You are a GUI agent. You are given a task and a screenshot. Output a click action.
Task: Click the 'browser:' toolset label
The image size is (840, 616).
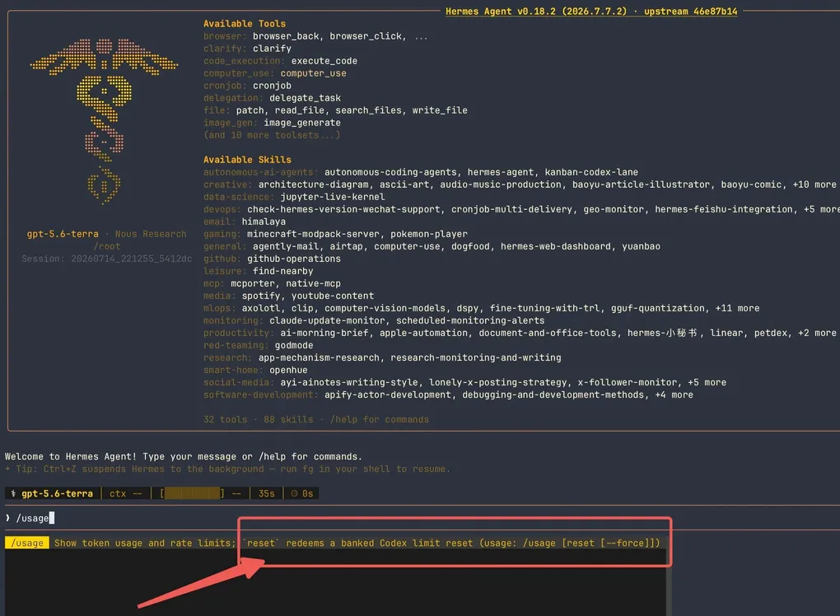pyautogui.click(x=225, y=36)
